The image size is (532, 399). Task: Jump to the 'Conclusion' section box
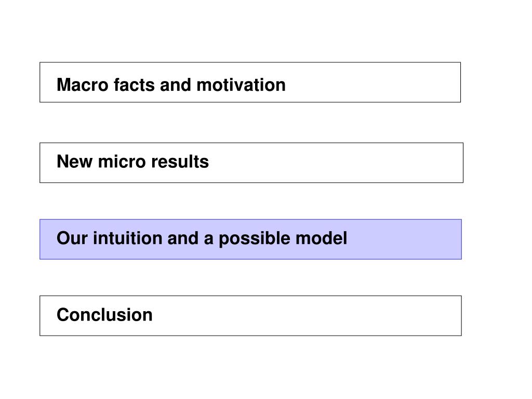(x=251, y=315)
